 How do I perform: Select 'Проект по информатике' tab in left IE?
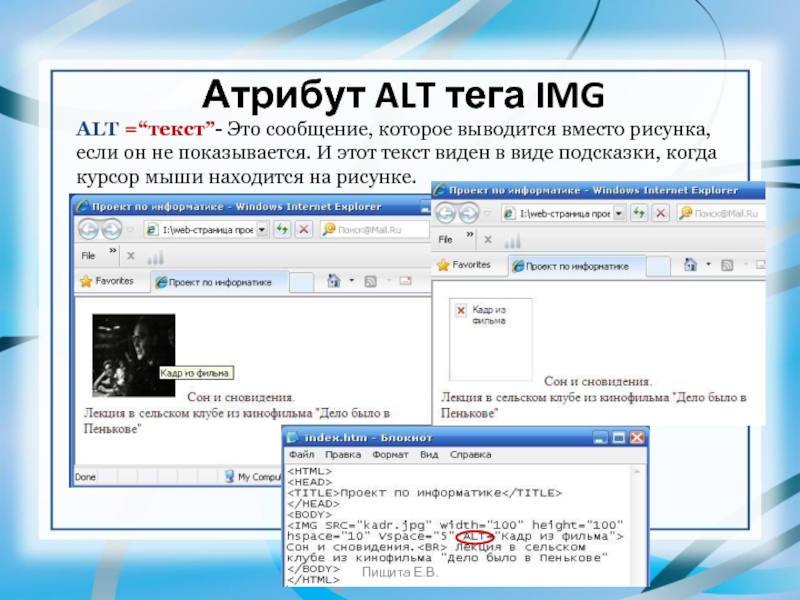[219, 282]
